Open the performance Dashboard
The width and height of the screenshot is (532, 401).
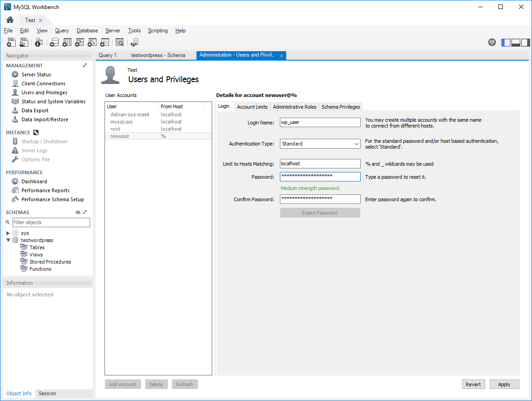point(34,181)
